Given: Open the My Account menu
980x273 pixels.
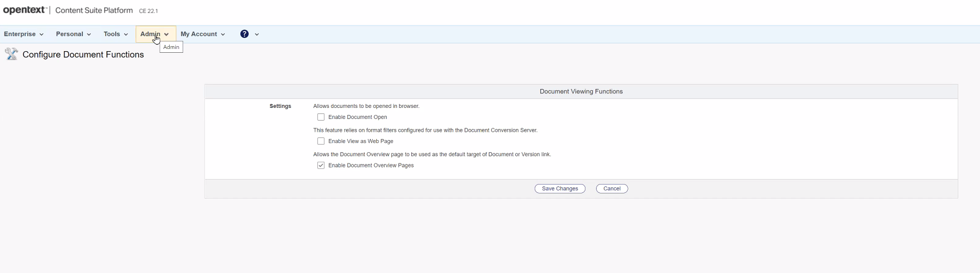Looking at the screenshot, I should (x=203, y=34).
